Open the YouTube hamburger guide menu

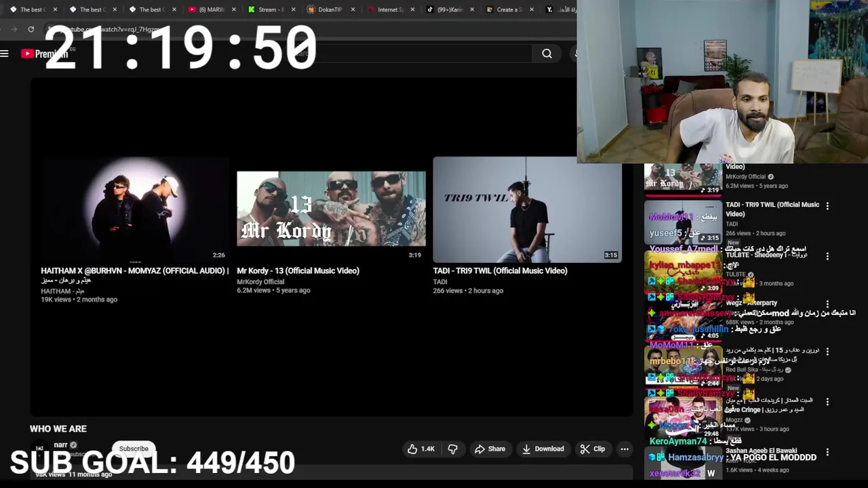(5, 54)
